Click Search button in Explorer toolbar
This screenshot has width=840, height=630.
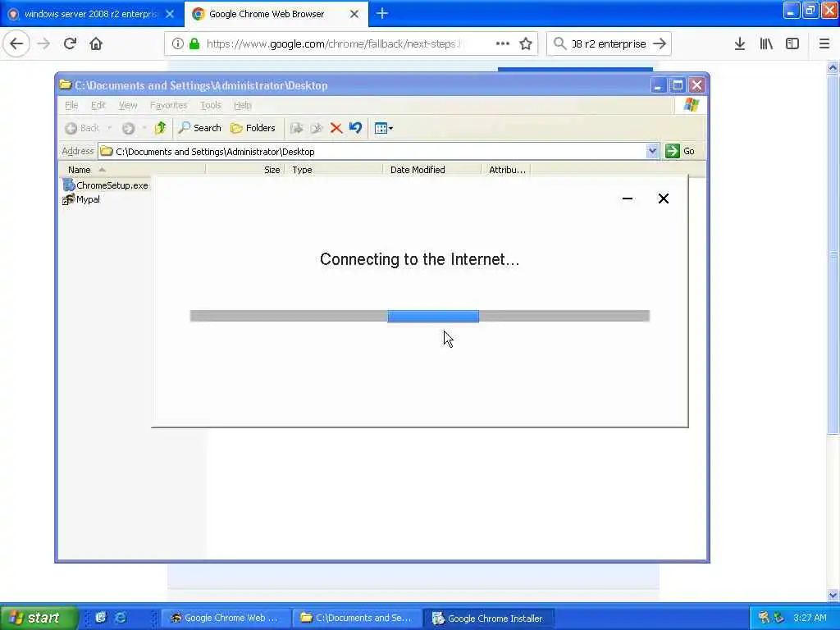pyautogui.click(x=200, y=128)
